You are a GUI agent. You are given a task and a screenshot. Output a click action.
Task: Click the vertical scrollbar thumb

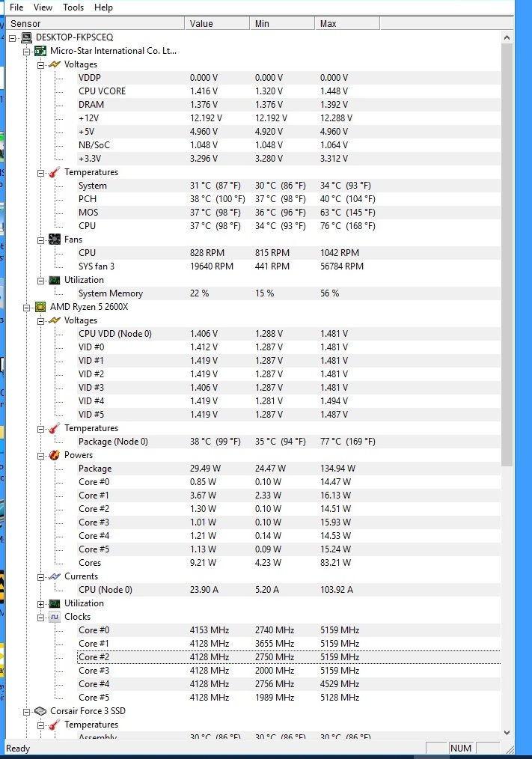(x=507, y=255)
